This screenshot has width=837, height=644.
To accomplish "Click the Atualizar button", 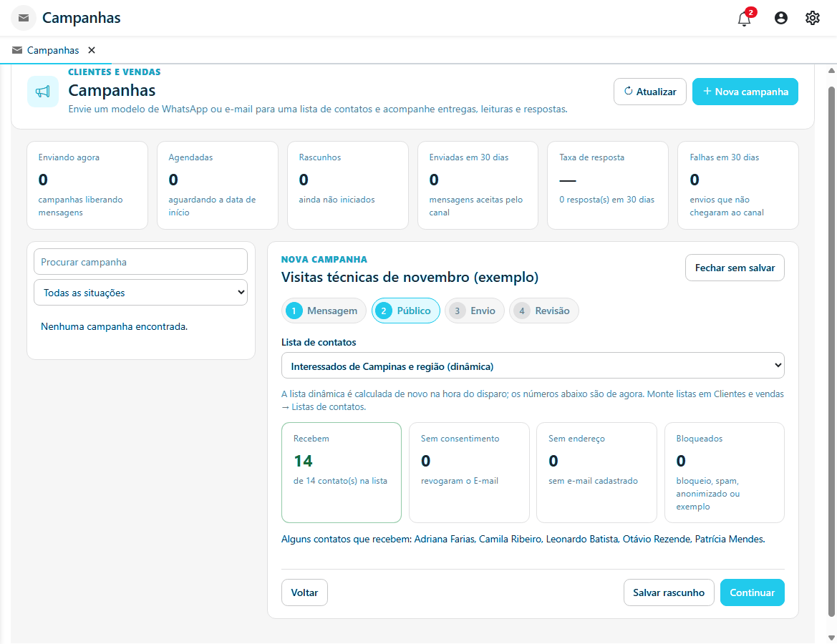I will [x=649, y=92].
